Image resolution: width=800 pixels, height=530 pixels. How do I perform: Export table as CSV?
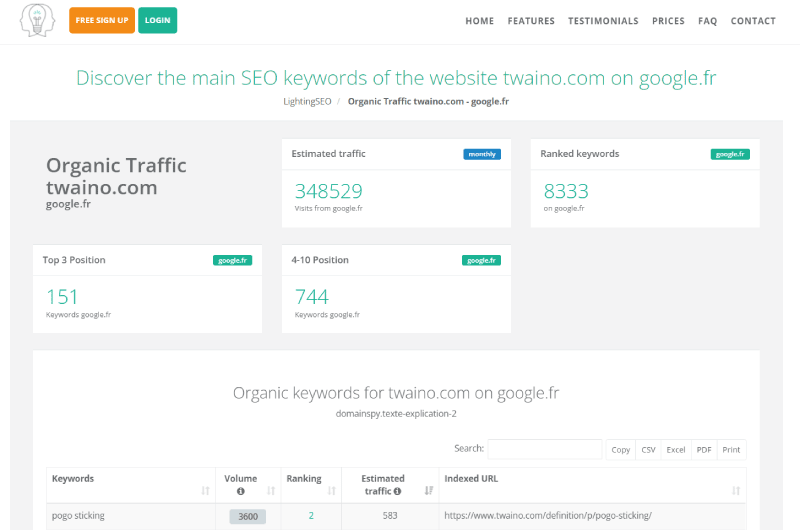pyautogui.click(x=648, y=450)
